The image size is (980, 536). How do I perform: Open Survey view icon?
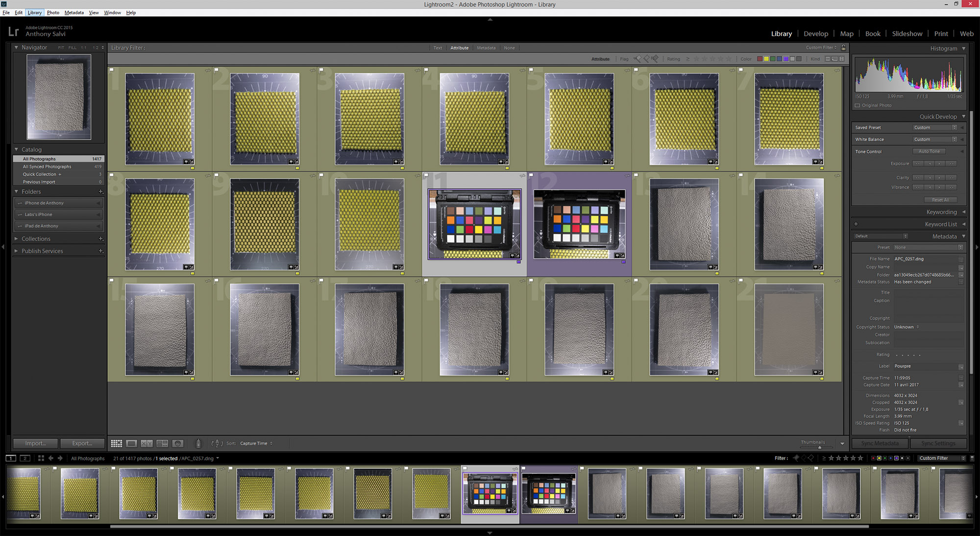point(162,443)
